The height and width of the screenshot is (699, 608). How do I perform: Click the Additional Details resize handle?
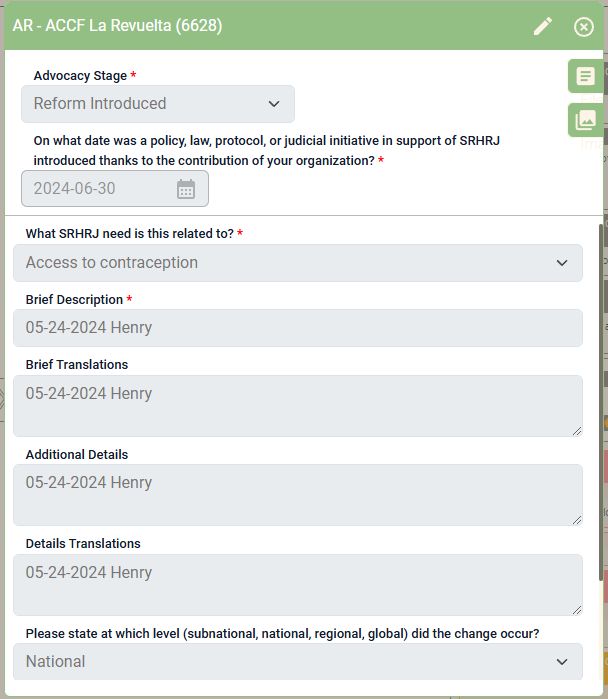[x=577, y=520]
